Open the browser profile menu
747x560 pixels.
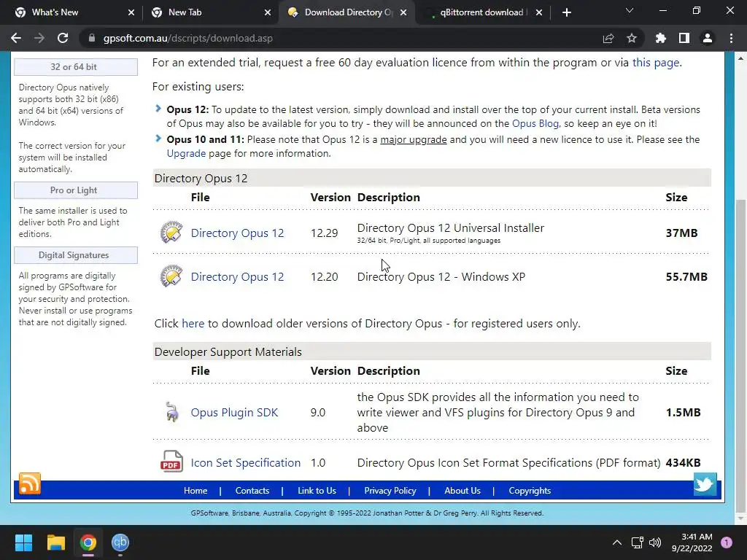coord(708,38)
